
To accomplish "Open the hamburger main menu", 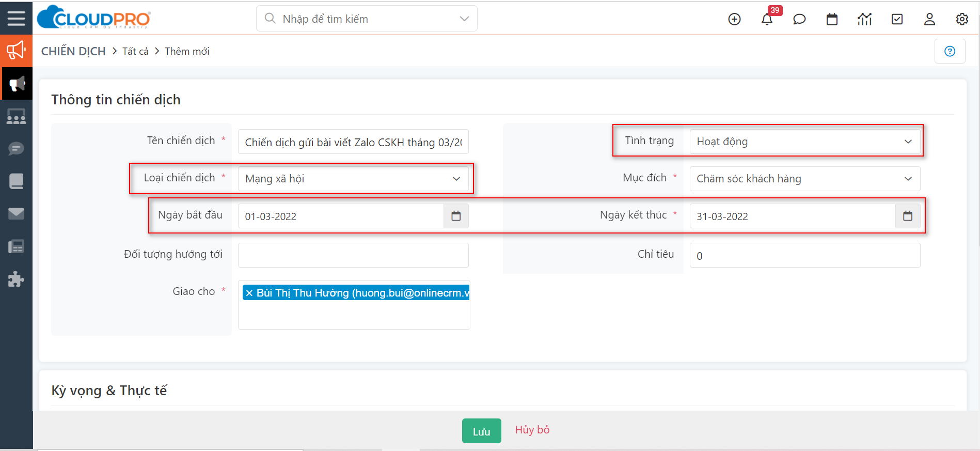I will point(16,19).
